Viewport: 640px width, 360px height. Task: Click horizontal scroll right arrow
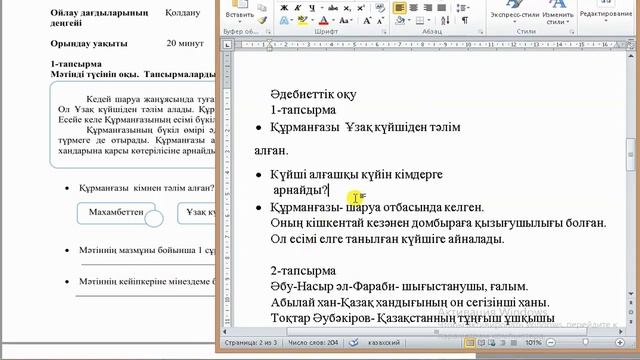click(x=621, y=332)
